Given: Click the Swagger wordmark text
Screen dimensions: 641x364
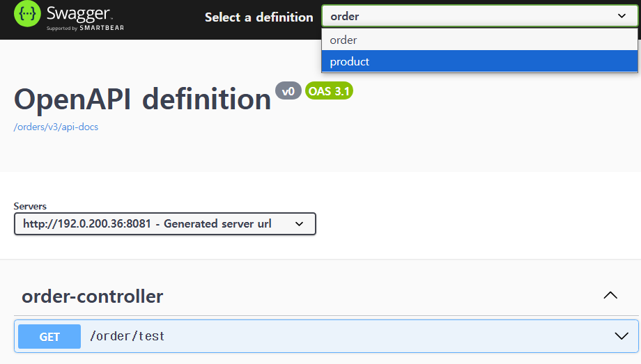Looking at the screenshot, I should click(x=79, y=13).
